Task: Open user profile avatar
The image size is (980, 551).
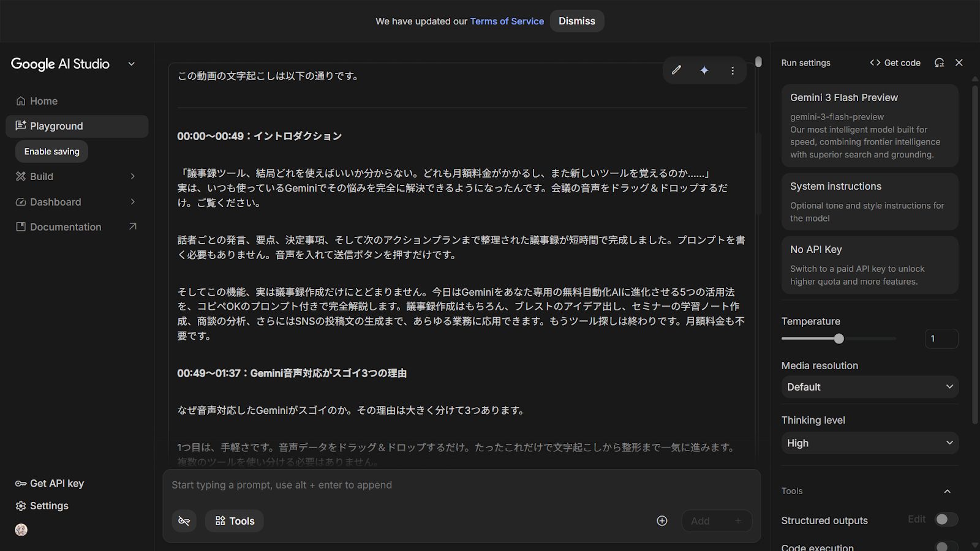Action: (x=21, y=530)
